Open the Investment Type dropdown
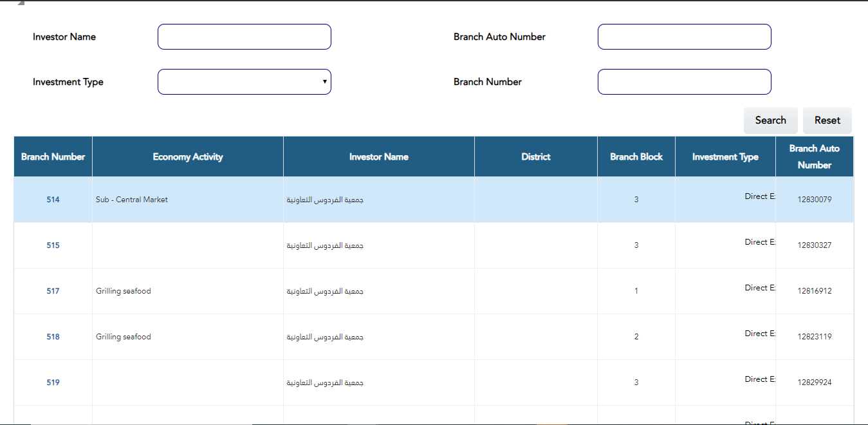 click(245, 82)
